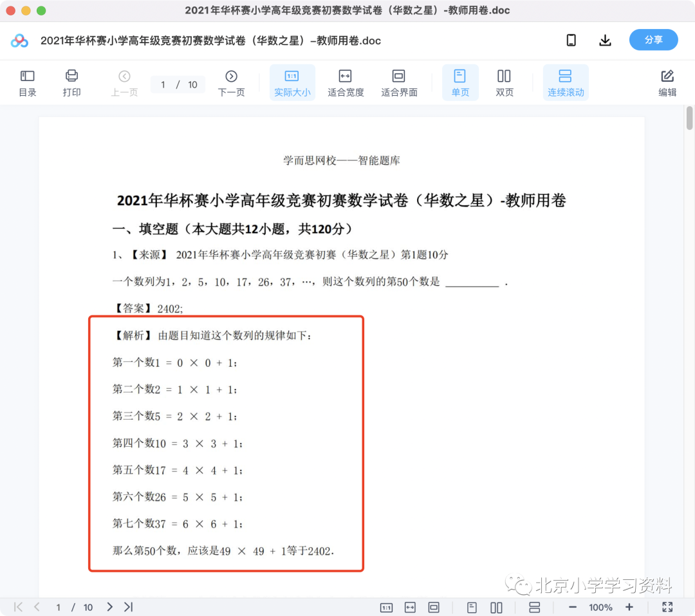Open the 目录 table of contents panel
The height and width of the screenshot is (616, 695).
coord(28,83)
